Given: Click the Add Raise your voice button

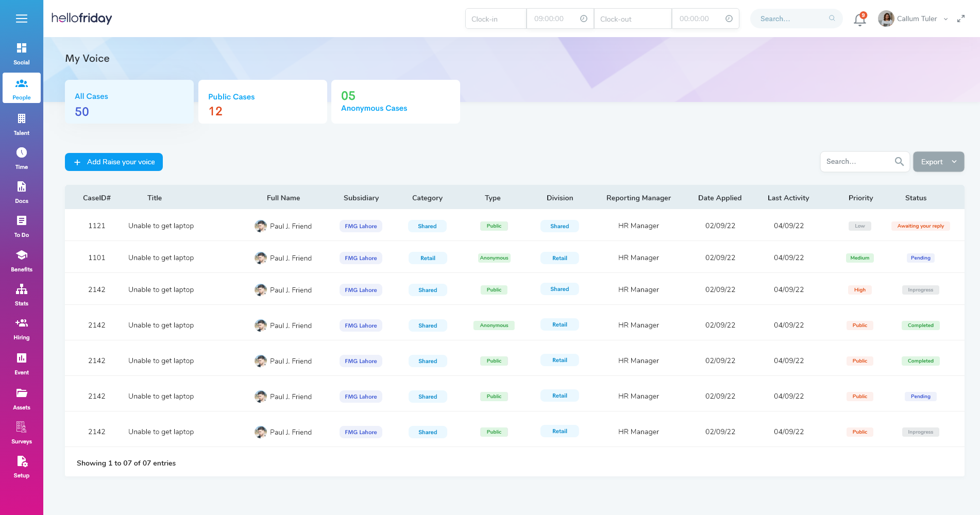Looking at the screenshot, I should pos(113,162).
